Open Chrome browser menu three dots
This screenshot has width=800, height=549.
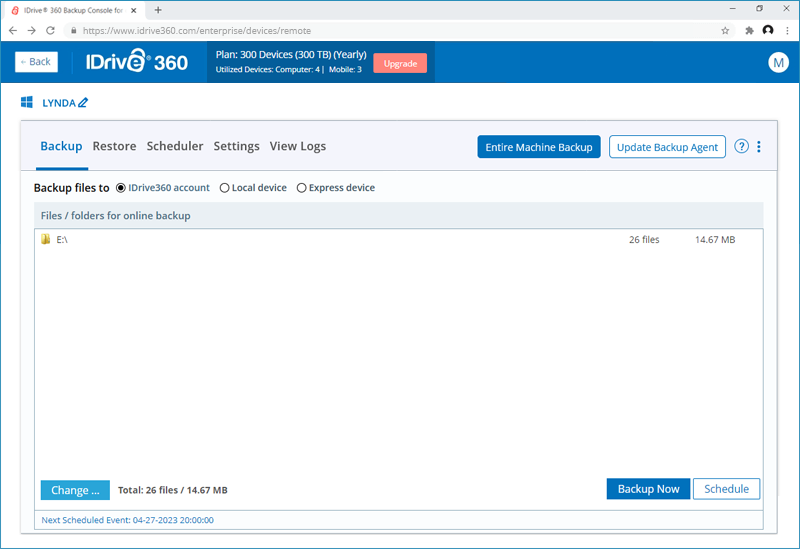coord(787,31)
